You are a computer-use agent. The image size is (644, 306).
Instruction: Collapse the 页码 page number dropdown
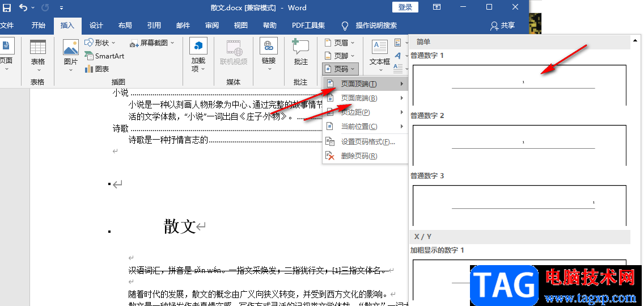click(x=341, y=69)
